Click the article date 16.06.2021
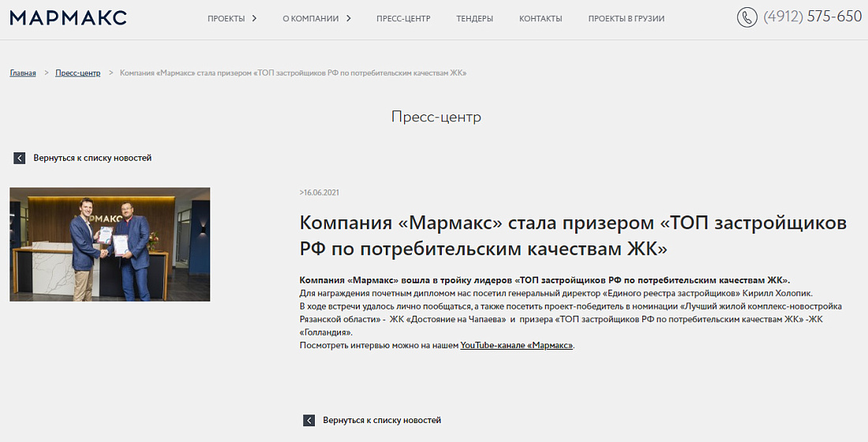 tap(320, 193)
